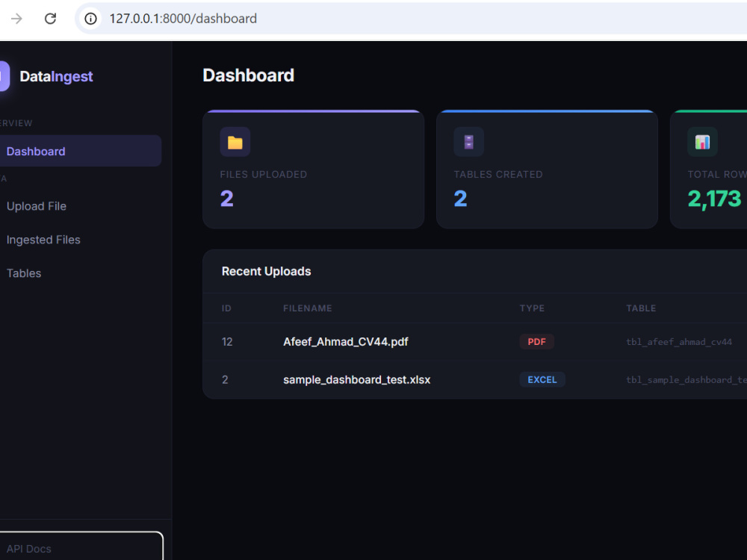Select filename Afeef_Ahmad_CV44.pdf
Screen dimensions: 747x560
click(x=345, y=341)
